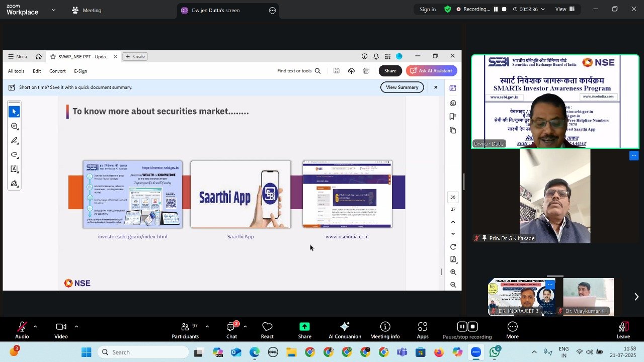The width and height of the screenshot is (644, 362).
Task: Open Acrobat notifications bell
Action: pos(376,56)
